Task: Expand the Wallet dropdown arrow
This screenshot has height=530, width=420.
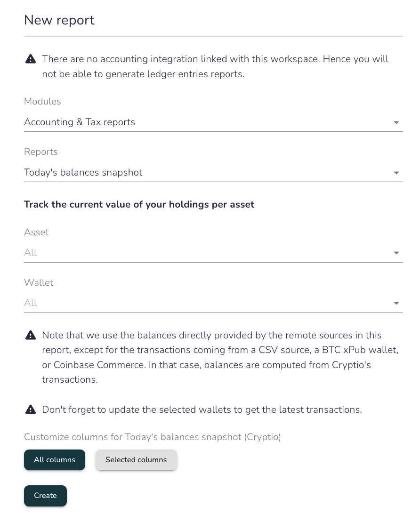Action: (x=396, y=303)
